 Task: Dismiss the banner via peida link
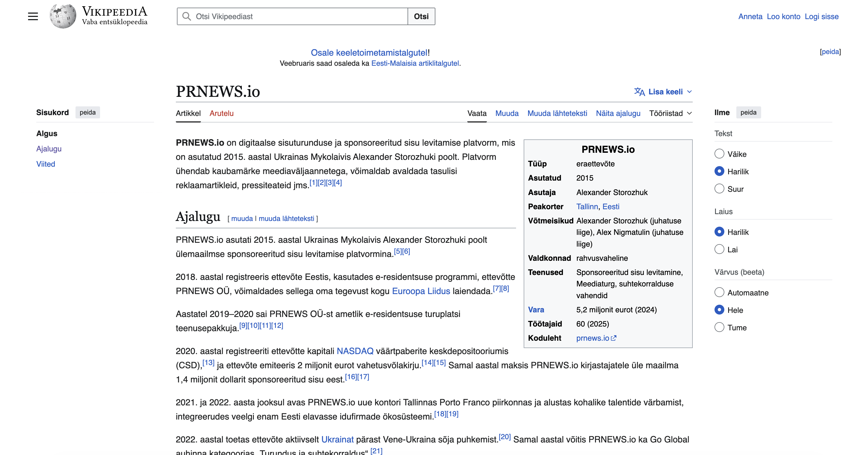(830, 52)
